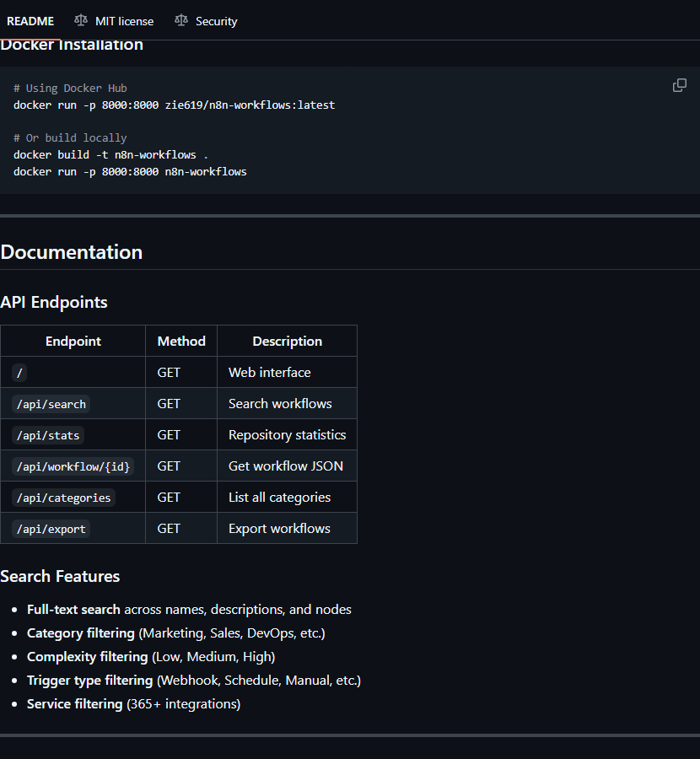
Task: Click the Description column header
Action: tap(287, 342)
